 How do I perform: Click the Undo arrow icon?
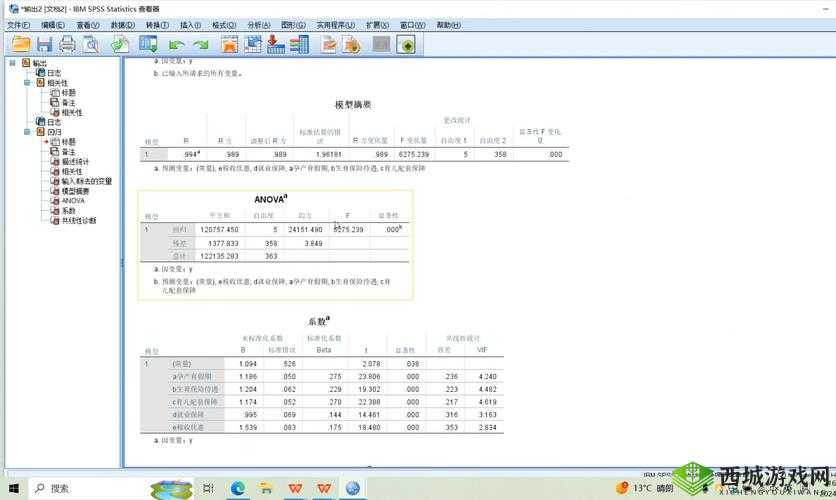click(x=176, y=44)
